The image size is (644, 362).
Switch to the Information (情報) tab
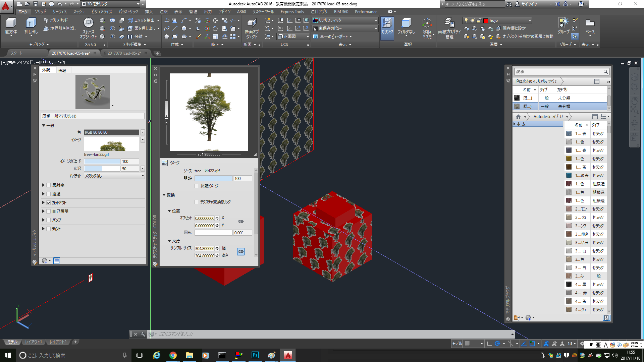[x=62, y=70]
